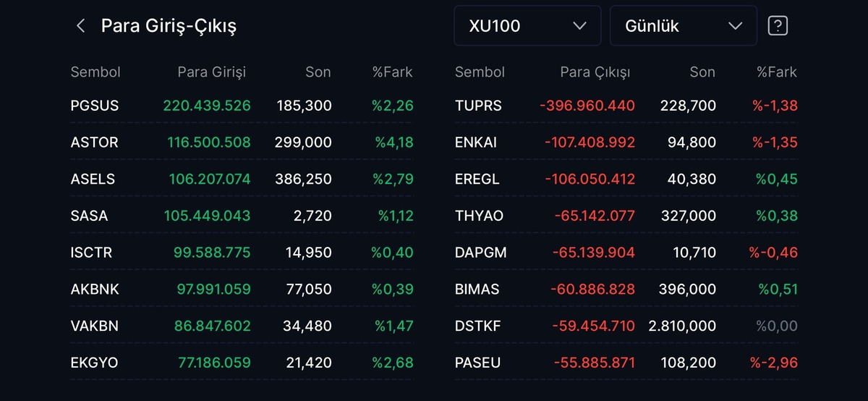Open the PASEU outflow entry
Image resolution: width=868 pixels, height=401 pixels.
[626, 363]
